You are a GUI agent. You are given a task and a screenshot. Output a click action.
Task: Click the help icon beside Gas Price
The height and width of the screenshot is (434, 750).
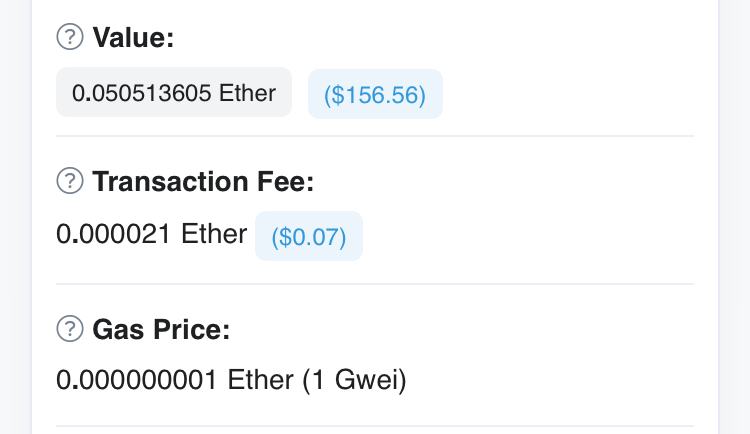coord(70,329)
